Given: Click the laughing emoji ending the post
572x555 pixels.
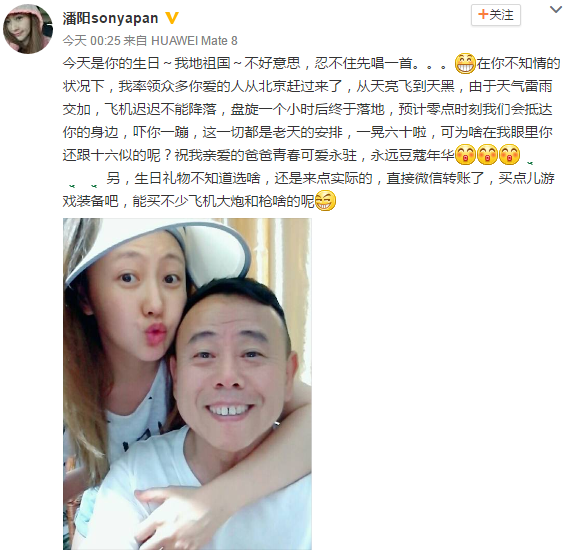Looking at the screenshot, I should point(325,201).
